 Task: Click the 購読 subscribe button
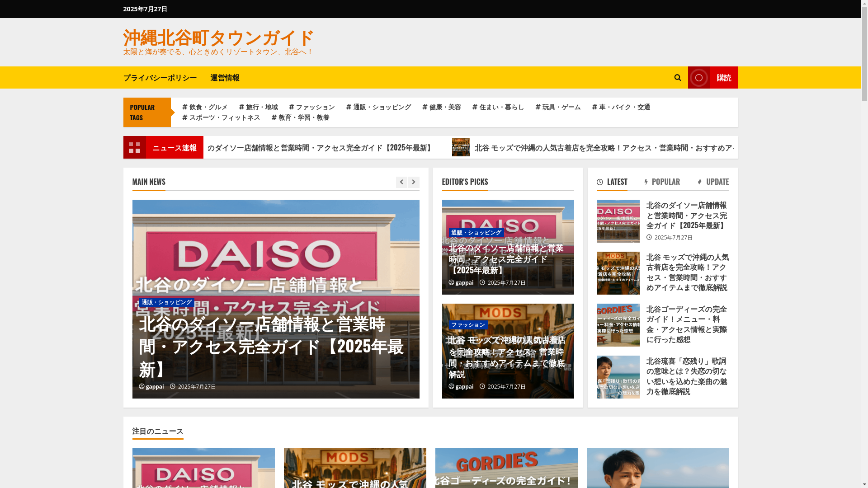[x=713, y=77]
